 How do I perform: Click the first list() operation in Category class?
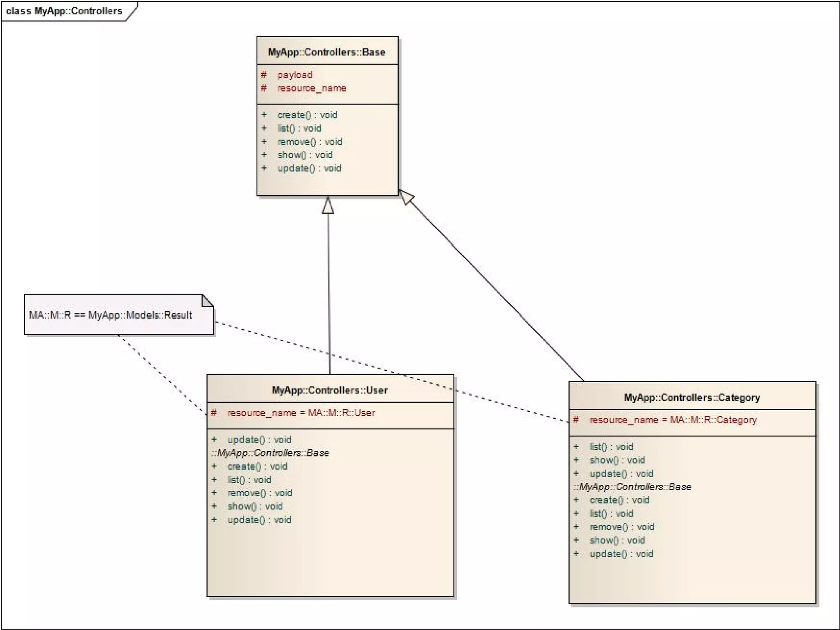coord(611,446)
